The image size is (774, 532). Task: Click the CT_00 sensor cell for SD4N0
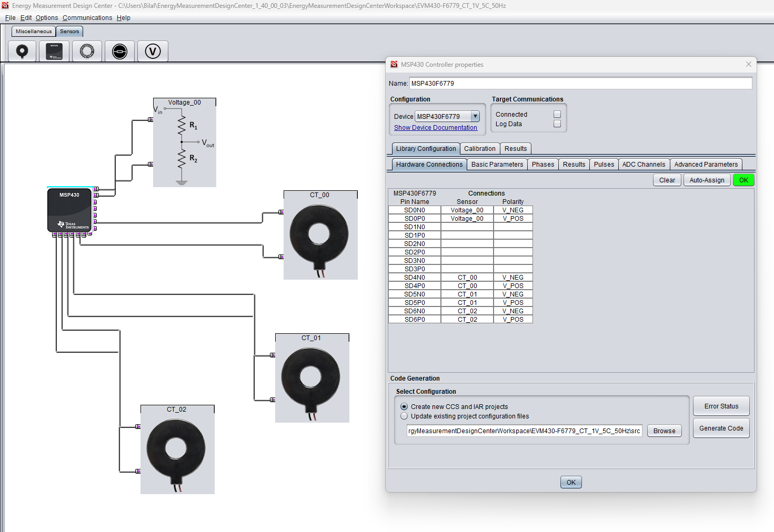[x=467, y=278]
